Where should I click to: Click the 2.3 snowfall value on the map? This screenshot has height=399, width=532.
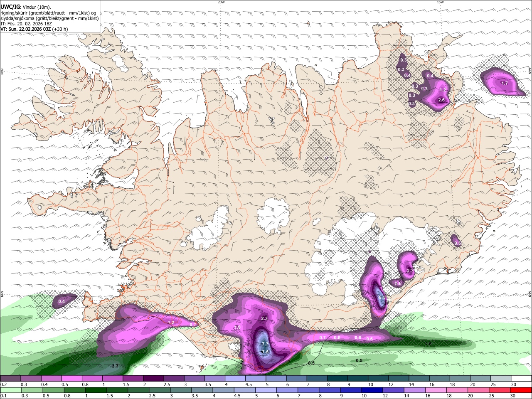[x=264, y=318]
